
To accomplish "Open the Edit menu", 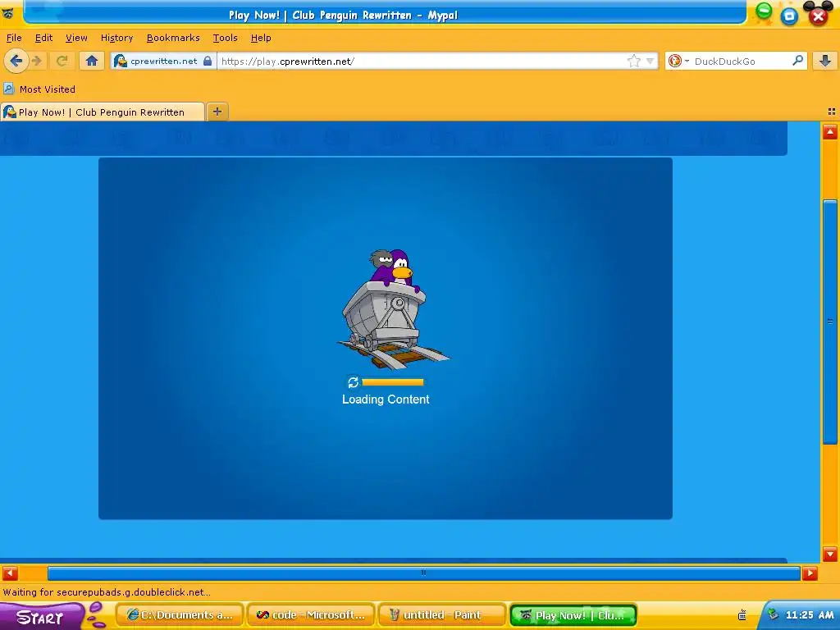I will coord(43,38).
